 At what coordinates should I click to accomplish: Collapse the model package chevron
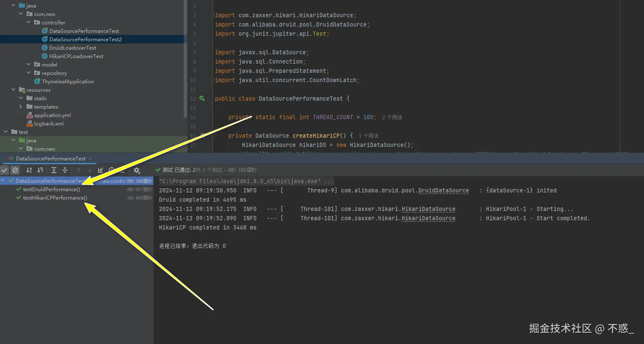(29, 64)
